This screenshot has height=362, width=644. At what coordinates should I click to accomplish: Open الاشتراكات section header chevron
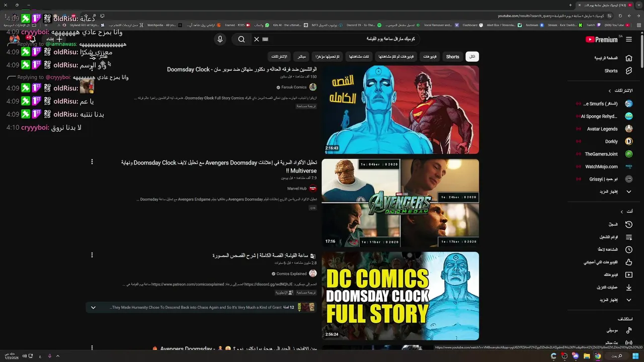[610, 91]
